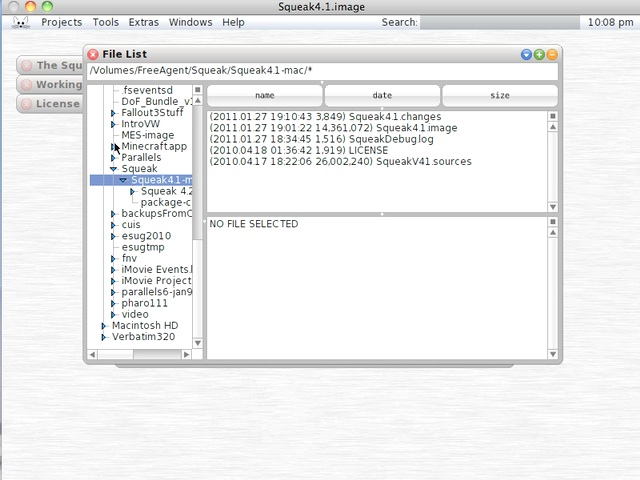The image size is (640, 480).
Task: Click directory tree scroll left arrow
Action: click(93, 355)
